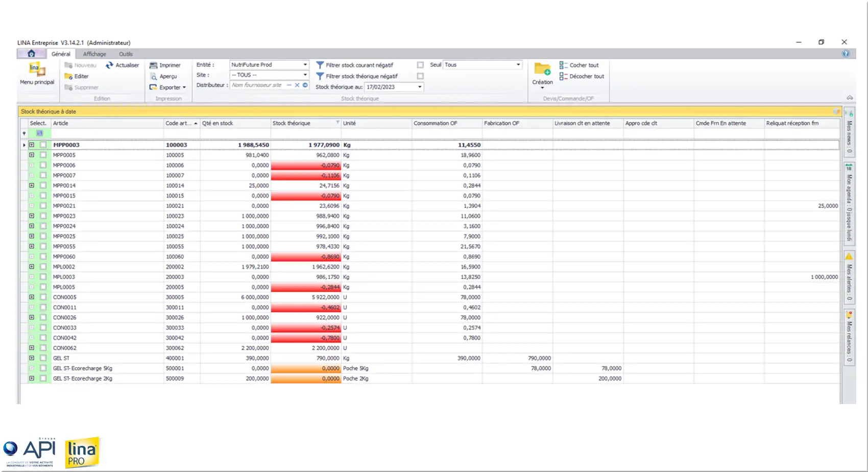Click the Actualiser refresh icon
868x472 pixels.
[109, 65]
